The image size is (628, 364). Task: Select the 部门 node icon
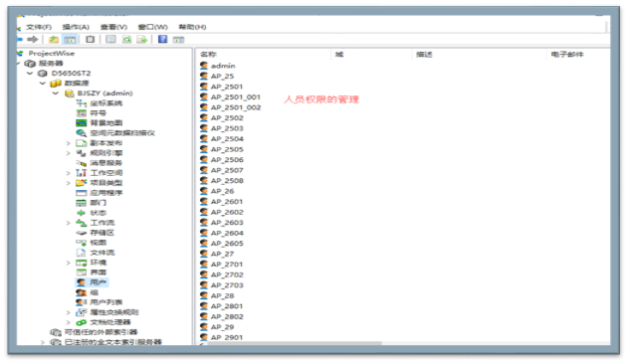(82, 203)
